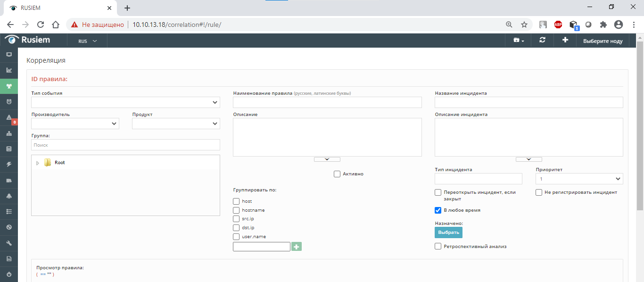Viewport: 644px width, 282px height.
Task: Open the chart analytics sidebar icon
Action: [9, 70]
